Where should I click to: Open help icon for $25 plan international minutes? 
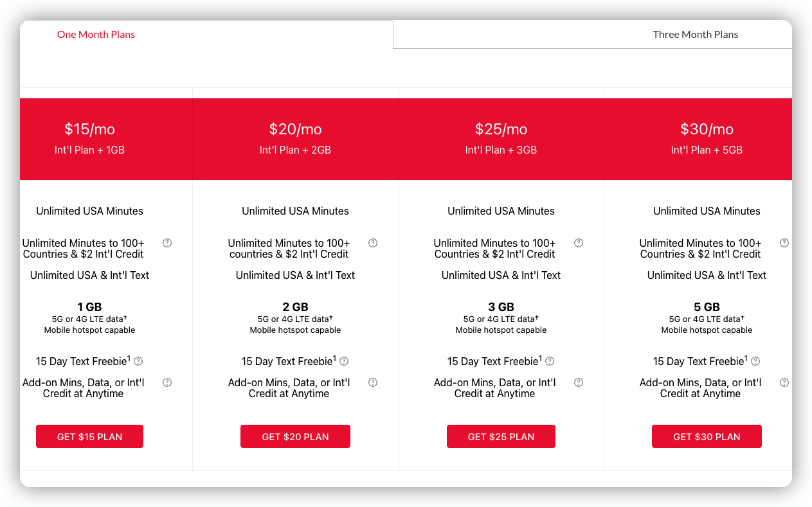579,243
